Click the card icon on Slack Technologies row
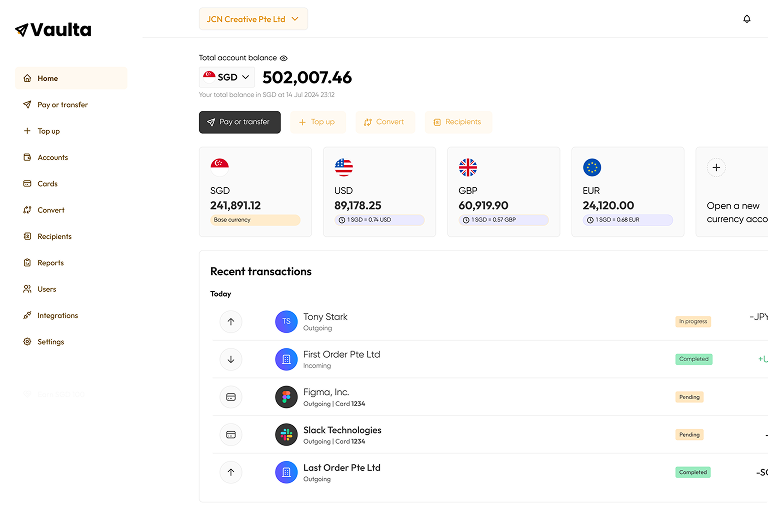 [x=231, y=435]
